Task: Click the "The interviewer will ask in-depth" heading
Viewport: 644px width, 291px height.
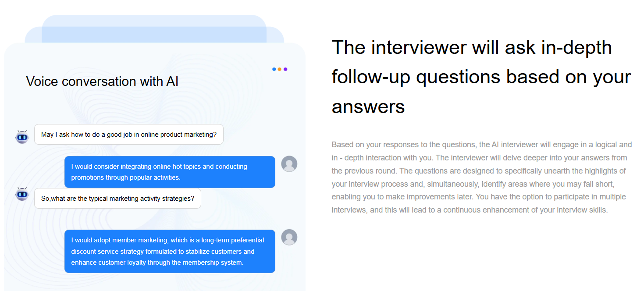Action: 472,47
